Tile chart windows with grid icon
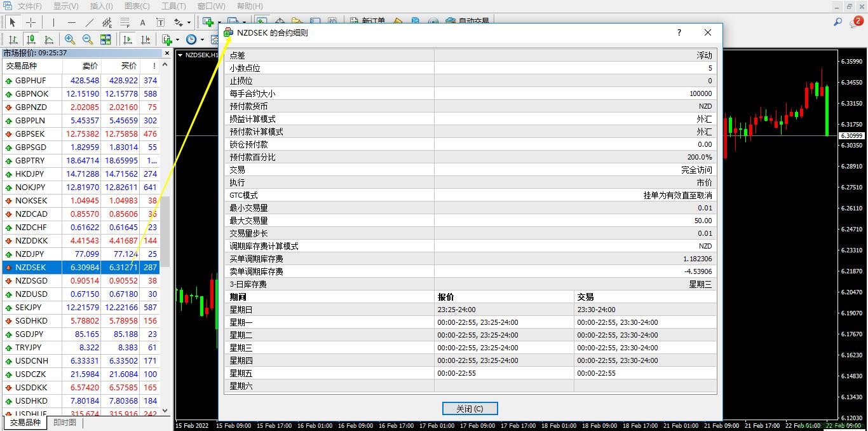The width and height of the screenshot is (868, 431). point(105,39)
